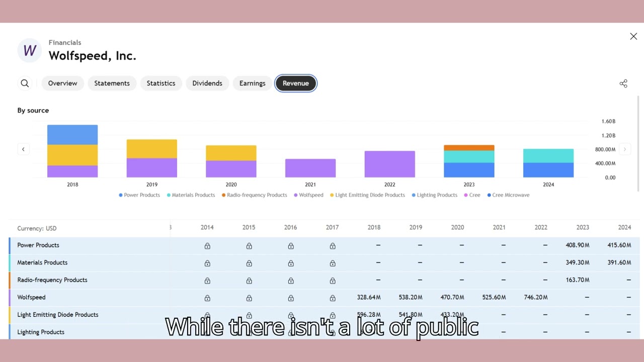Go to the Dividends tab

pyautogui.click(x=207, y=83)
